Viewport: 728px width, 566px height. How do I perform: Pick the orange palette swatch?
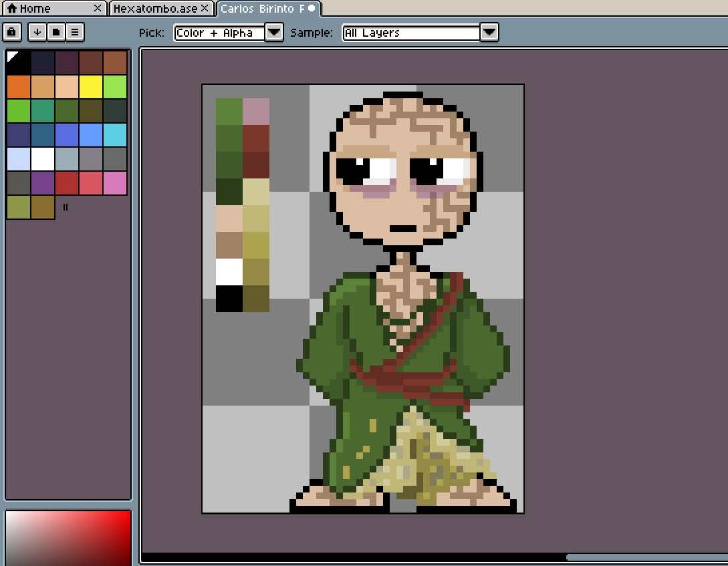[19, 87]
